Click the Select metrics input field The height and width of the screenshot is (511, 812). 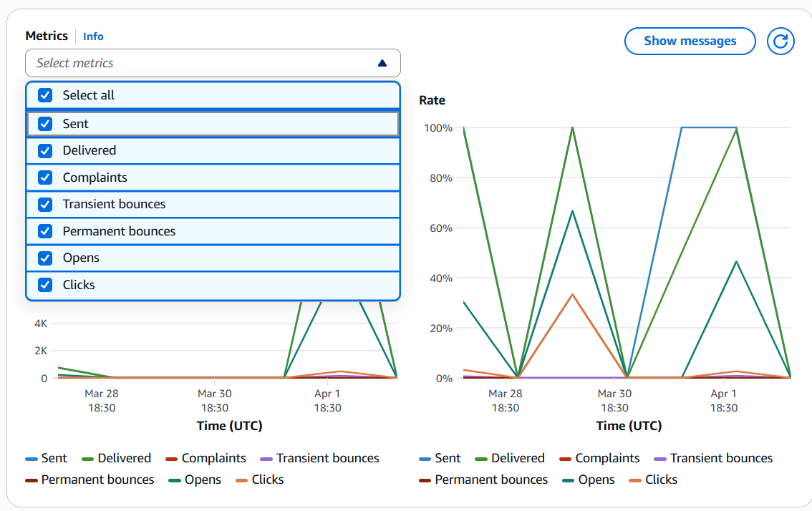pyautogui.click(x=200, y=63)
